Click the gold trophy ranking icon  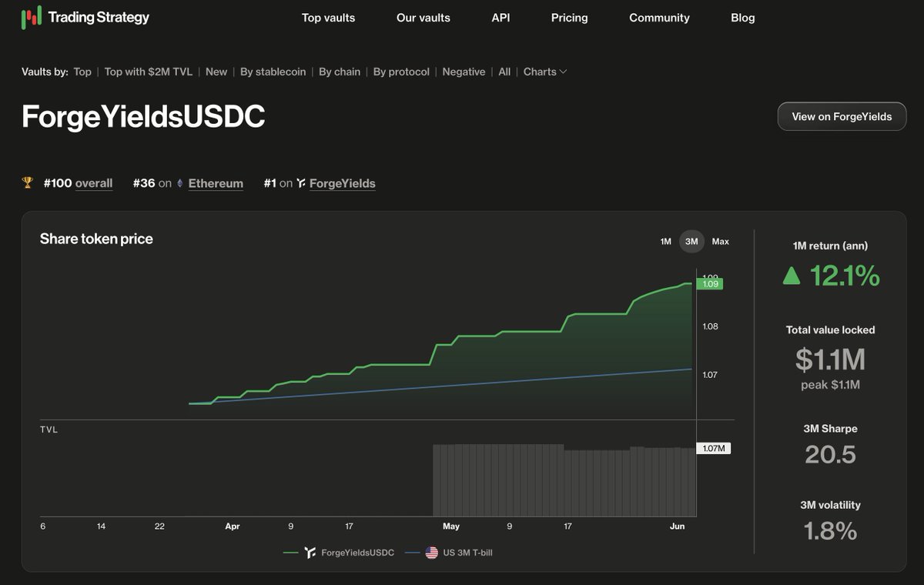pyautogui.click(x=28, y=183)
